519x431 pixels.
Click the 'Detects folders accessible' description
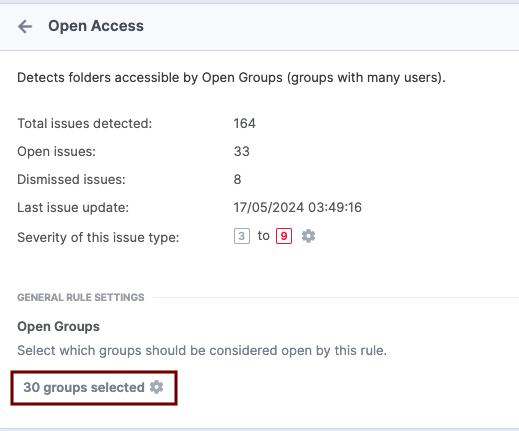point(231,78)
